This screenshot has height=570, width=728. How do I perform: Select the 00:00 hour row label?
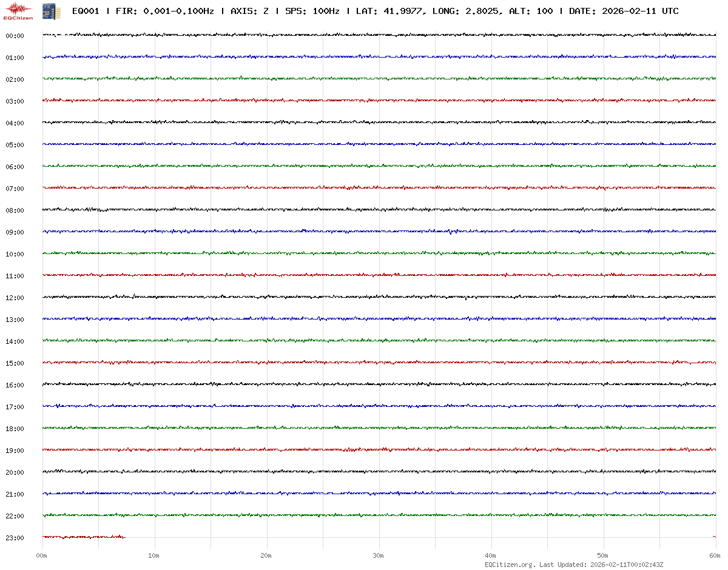(15, 36)
